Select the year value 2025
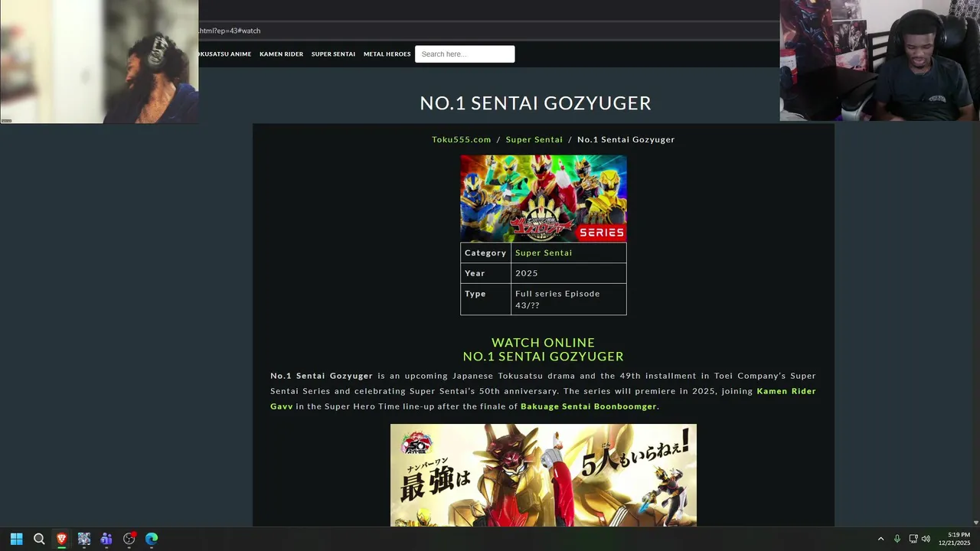980x551 pixels. pyautogui.click(x=527, y=273)
